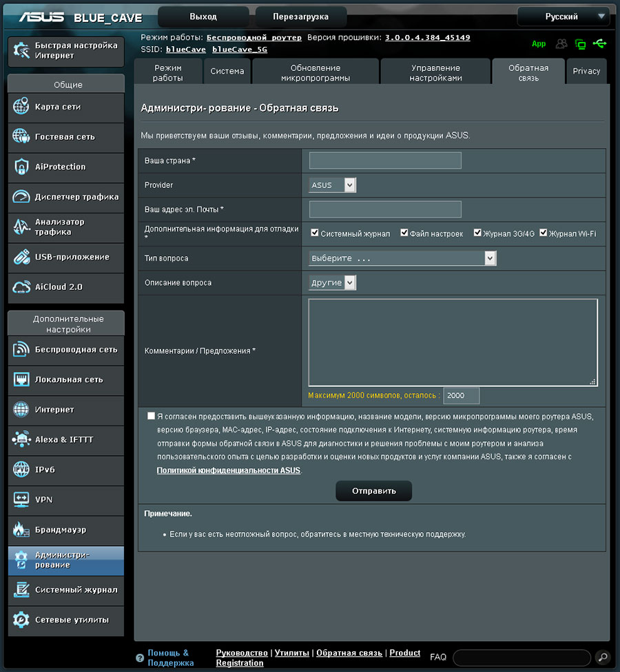This screenshot has width=620, height=672.
Task: Open Руководство footer link
Action: [x=242, y=653]
